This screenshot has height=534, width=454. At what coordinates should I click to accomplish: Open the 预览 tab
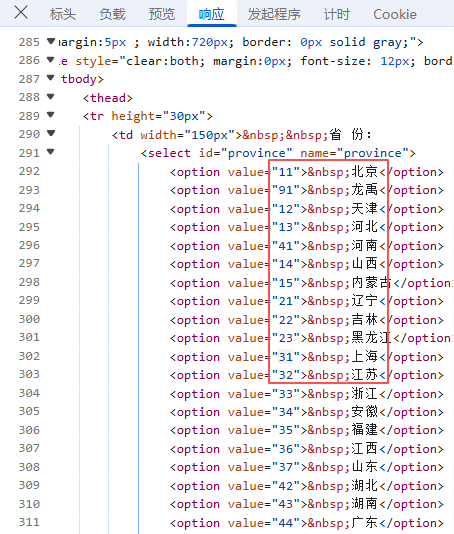point(162,14)
